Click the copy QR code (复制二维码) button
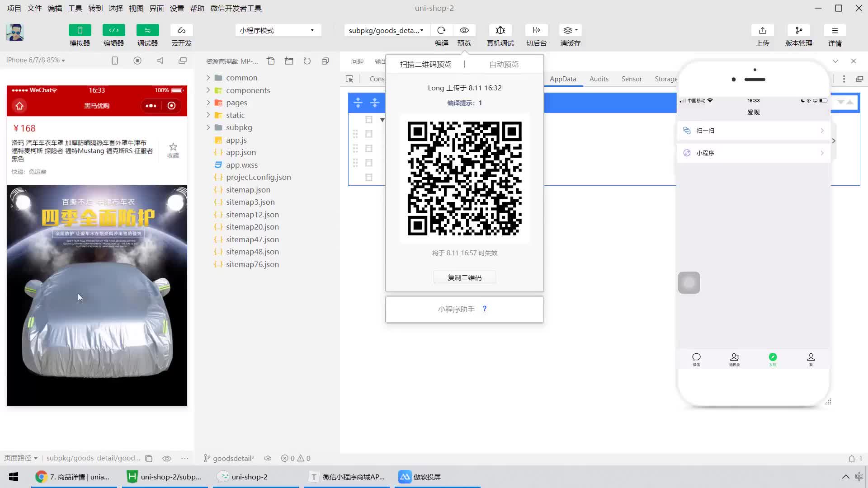Viewport: 868px width, 488px height. click(464, 277)
